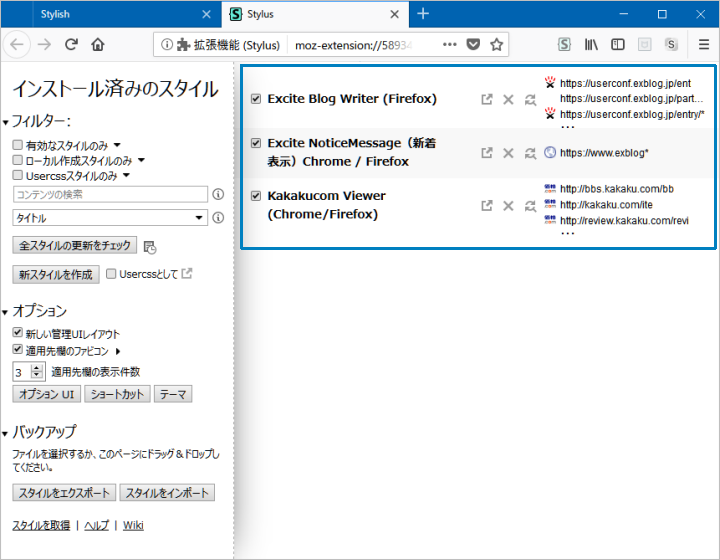Screen dimensions: 720x560
Task: Show site information icon in address bar
Action: (x=167, y=45)
